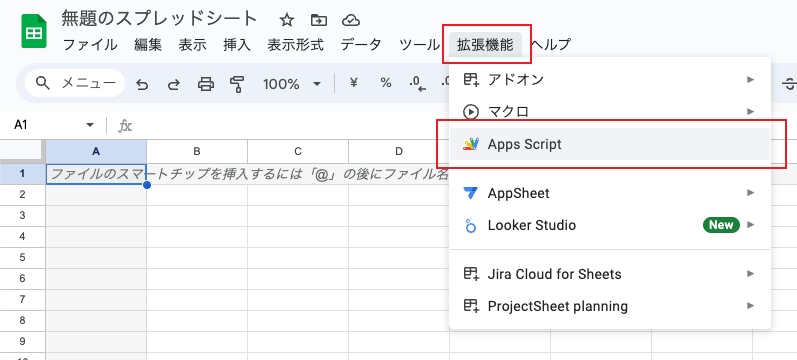Image resolution: width=797 pixels, height=360 pixels.
Task: Select Apps Script from the menu
Action: (610, 144)
